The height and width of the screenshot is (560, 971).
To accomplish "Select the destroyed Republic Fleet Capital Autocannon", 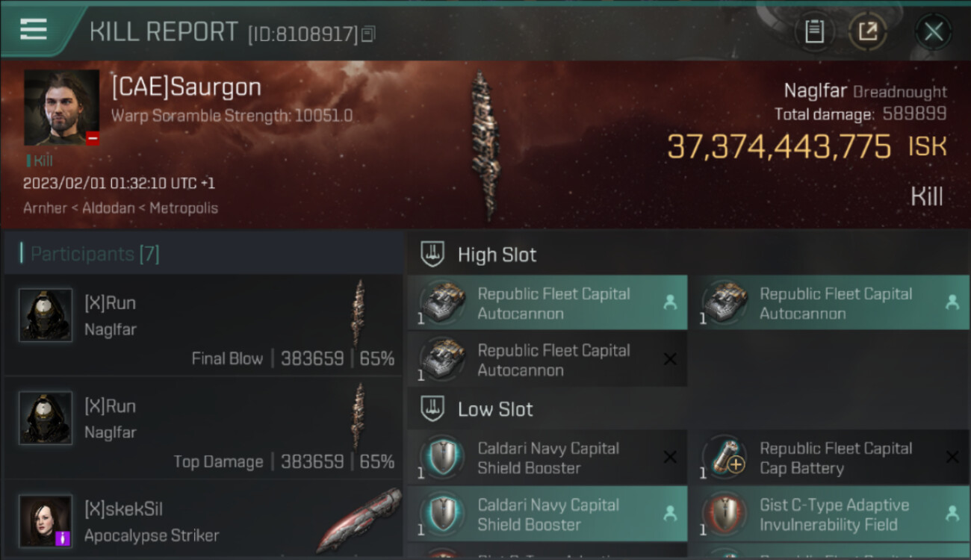I will 547,359.
